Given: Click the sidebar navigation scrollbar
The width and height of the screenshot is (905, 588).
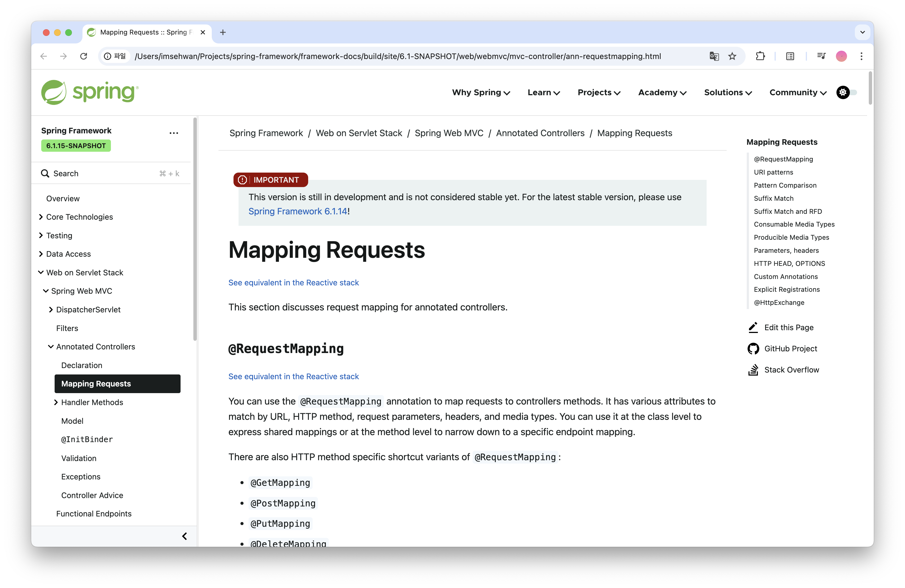Looking at the screenshot, I should point(195,229).
